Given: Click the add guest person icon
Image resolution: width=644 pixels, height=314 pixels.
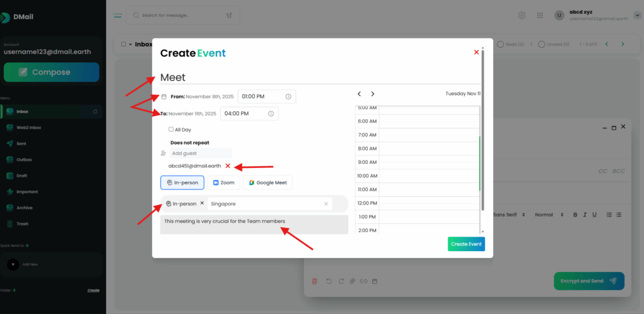Looking at the screenshot, I should tap(164, 153).
